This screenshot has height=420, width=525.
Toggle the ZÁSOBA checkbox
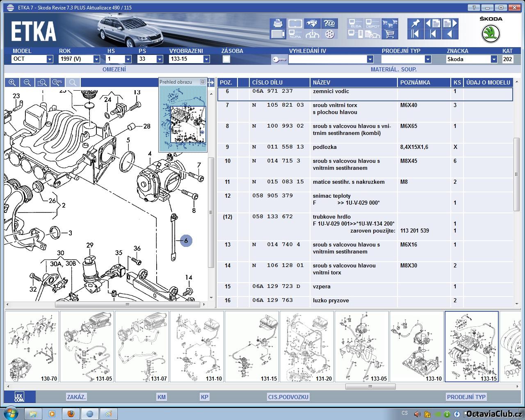click(x=226, y=59)
